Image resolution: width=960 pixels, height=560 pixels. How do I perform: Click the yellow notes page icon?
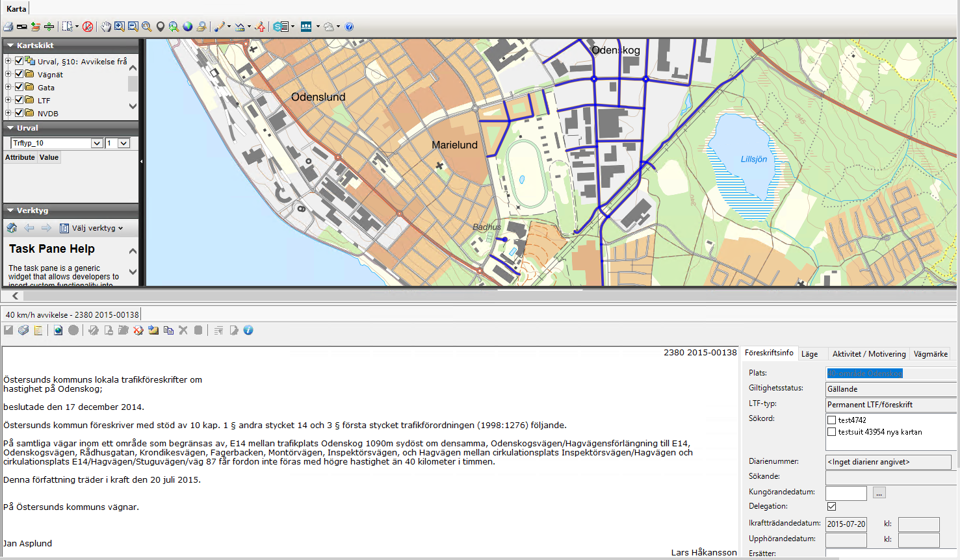pyautogui.click(x=38, y=330)
